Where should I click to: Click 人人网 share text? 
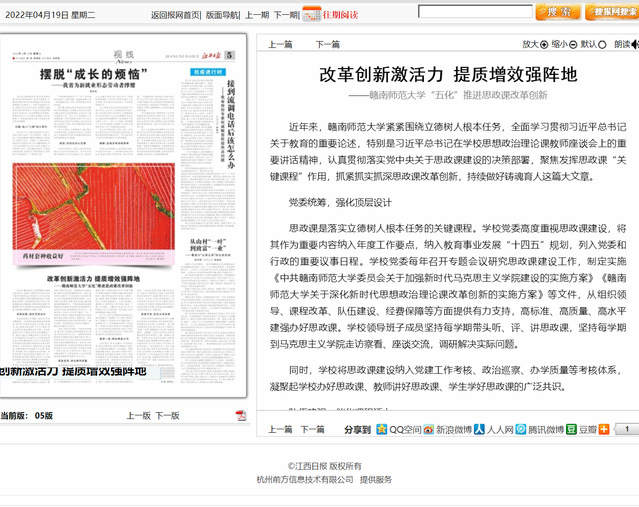(x=500, y=430)
